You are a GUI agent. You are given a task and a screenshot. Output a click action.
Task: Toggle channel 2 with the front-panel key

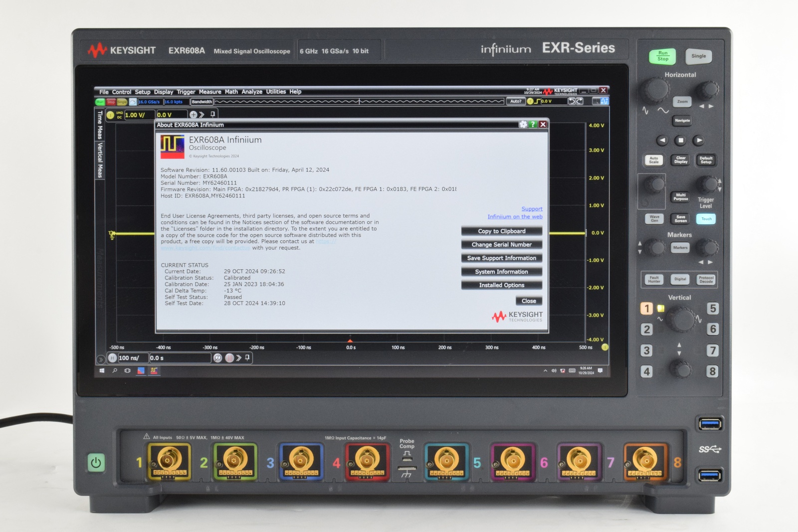click(647, 330)
